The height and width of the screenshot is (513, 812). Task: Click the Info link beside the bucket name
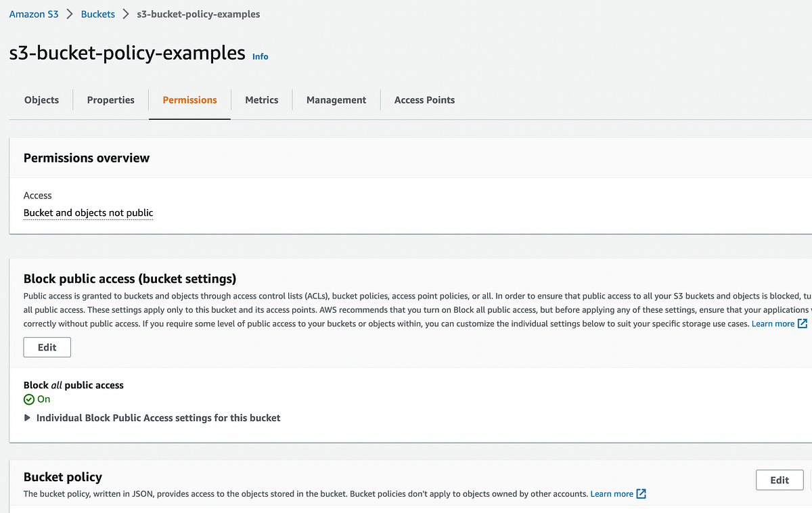pos(260,56)
